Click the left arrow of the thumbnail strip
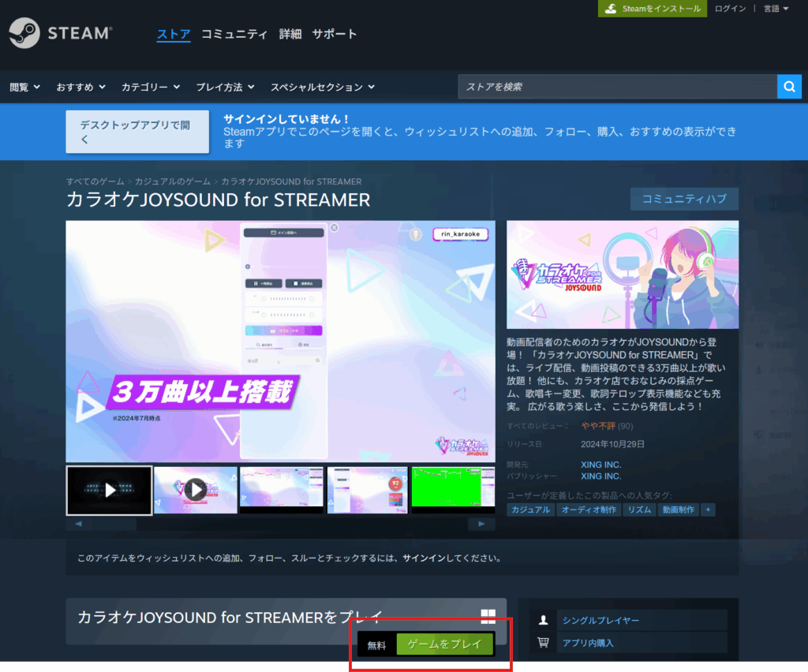 click(x=78, y=524)
